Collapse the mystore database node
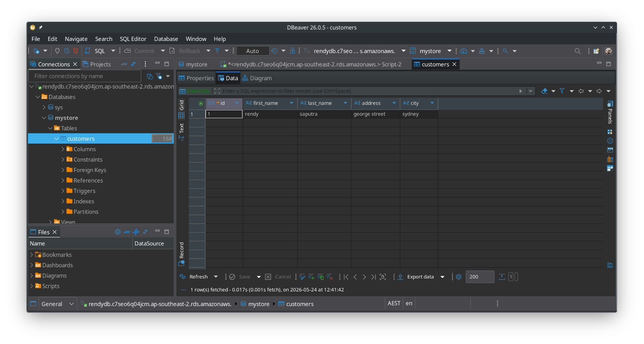This screenshot has width=644, height=344. tap(44, 118)
